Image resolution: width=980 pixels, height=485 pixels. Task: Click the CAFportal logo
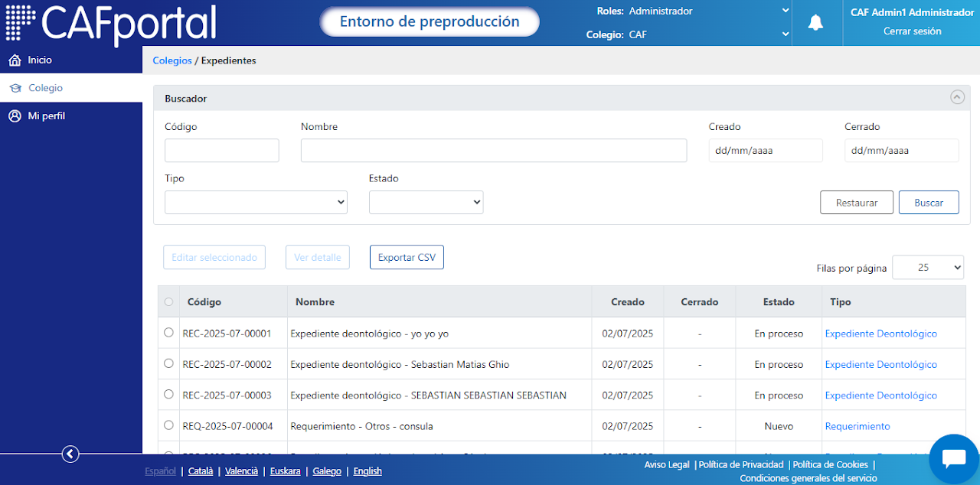(111, 23)
